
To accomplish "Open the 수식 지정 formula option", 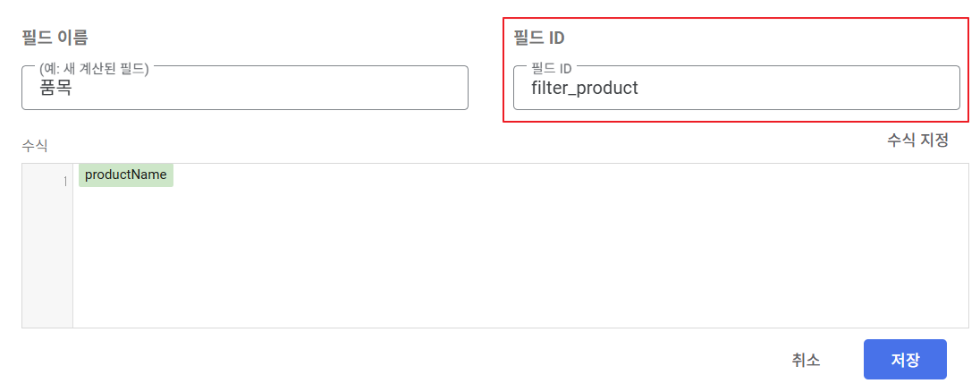I will pyautogui.click(x=917, y=140).
